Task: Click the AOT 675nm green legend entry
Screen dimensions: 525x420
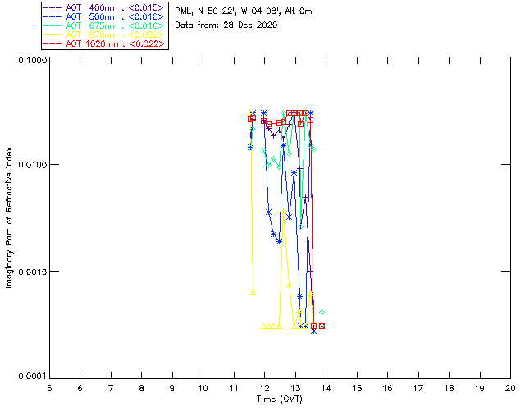Action: [x=104, y=26]
